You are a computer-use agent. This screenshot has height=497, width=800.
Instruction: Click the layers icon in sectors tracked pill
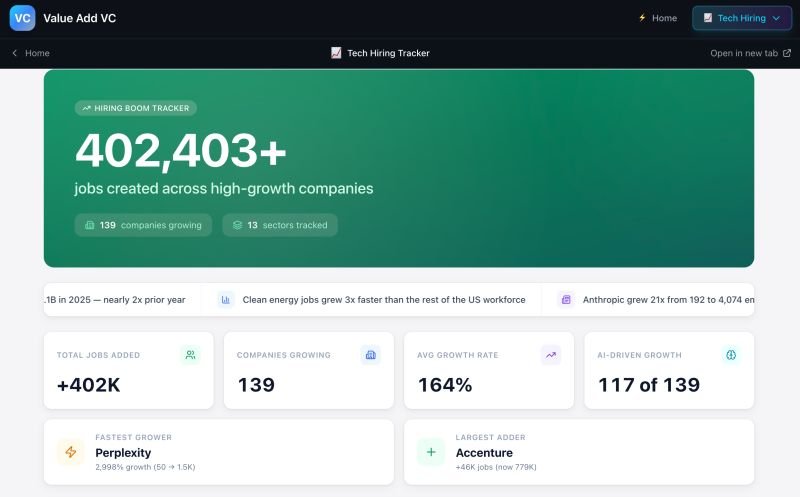tap(237, 225)
